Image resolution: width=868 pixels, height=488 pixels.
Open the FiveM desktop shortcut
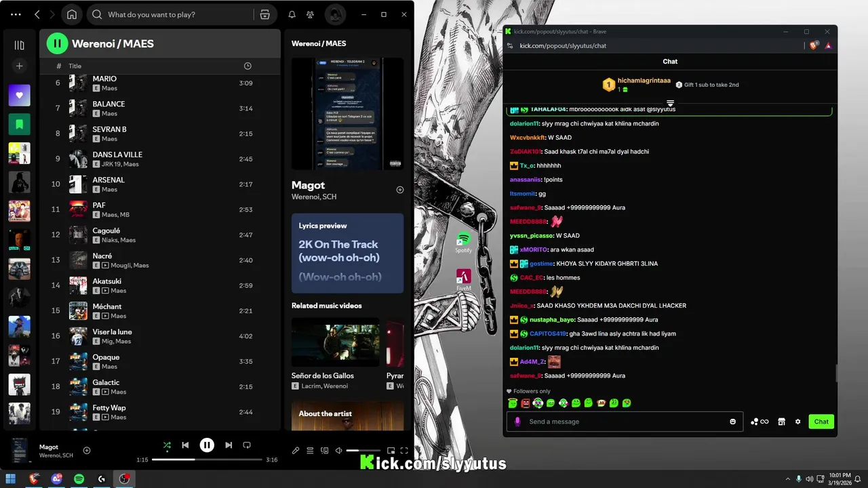coord(464,280)
